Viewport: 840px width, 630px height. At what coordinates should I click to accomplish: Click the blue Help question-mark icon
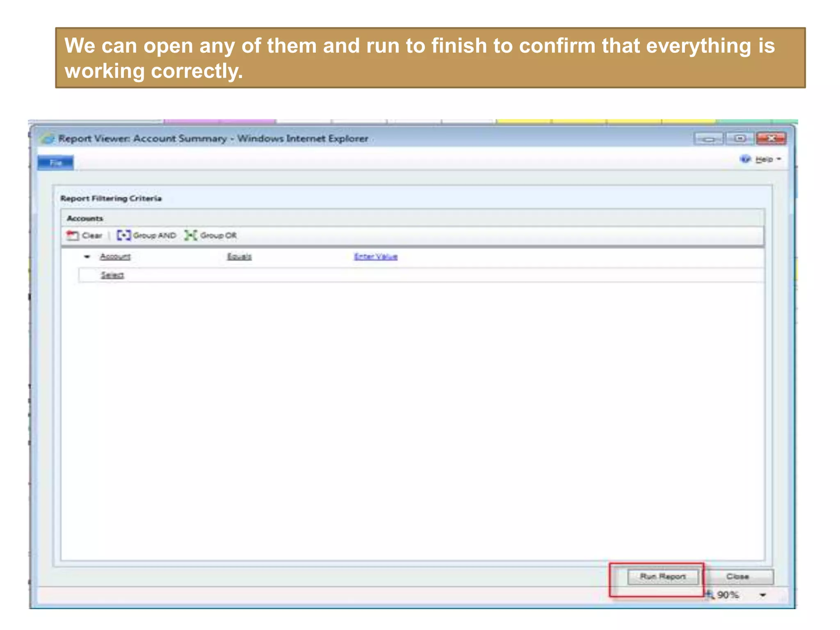745,159
